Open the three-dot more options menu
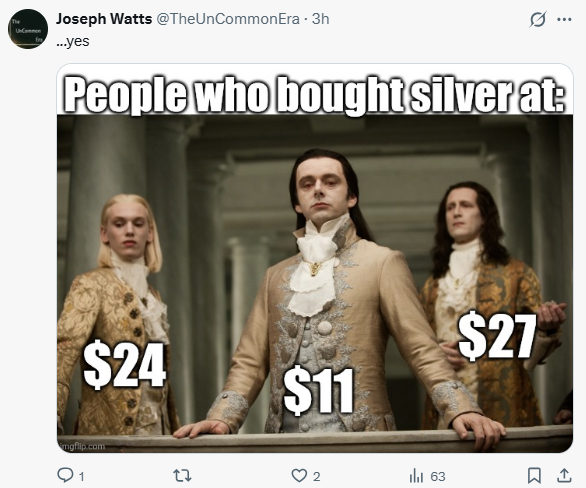Image resolution: width=586 pixels, height=488 pixels. 564,19
